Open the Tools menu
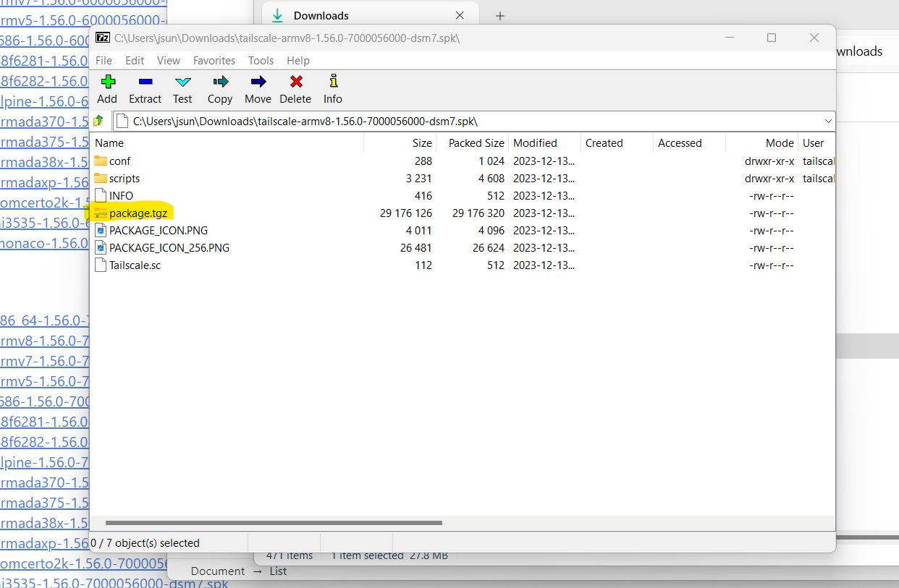This screenshot has width=899, height=588. click(261, 61)
